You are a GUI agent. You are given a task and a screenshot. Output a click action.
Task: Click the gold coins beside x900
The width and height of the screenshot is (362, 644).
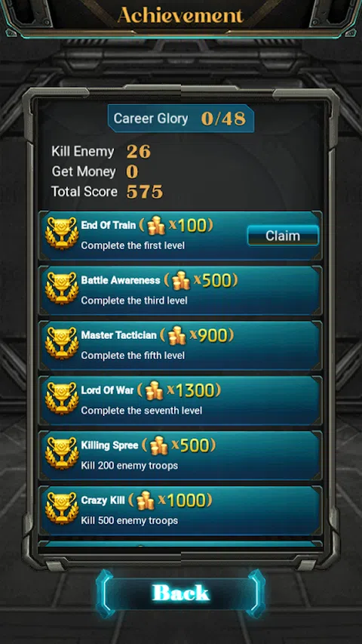coord(177,335)
